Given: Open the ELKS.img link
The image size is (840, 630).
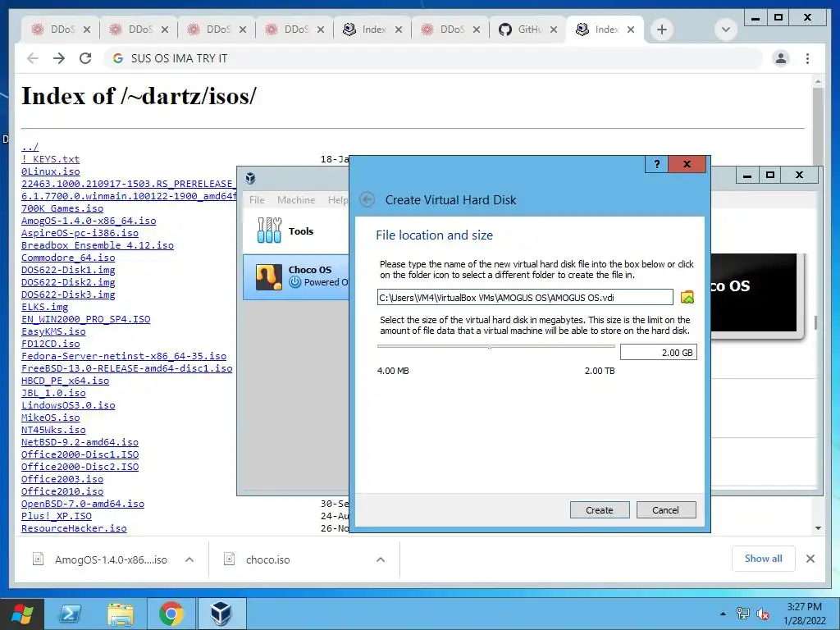Looking at the screenshot, I should tap(44, 307).
